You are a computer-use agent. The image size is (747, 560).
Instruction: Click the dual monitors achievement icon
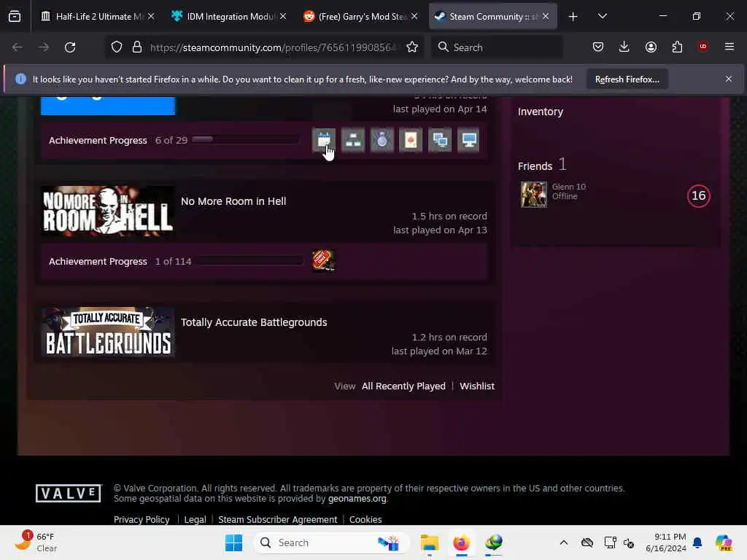440,140
